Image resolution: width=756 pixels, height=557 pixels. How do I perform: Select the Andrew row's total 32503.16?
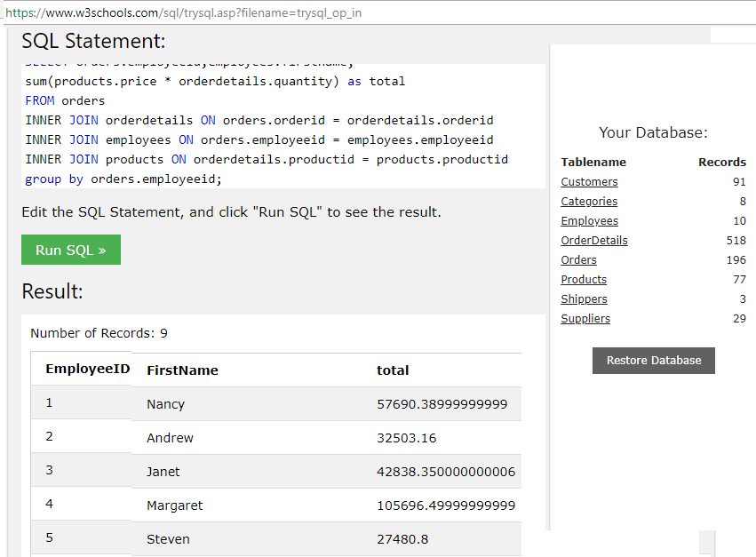coord(406,438)
